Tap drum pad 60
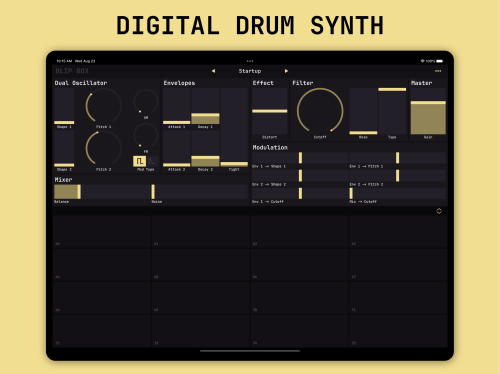The image size is (500, 374). (x=102, y=232)
